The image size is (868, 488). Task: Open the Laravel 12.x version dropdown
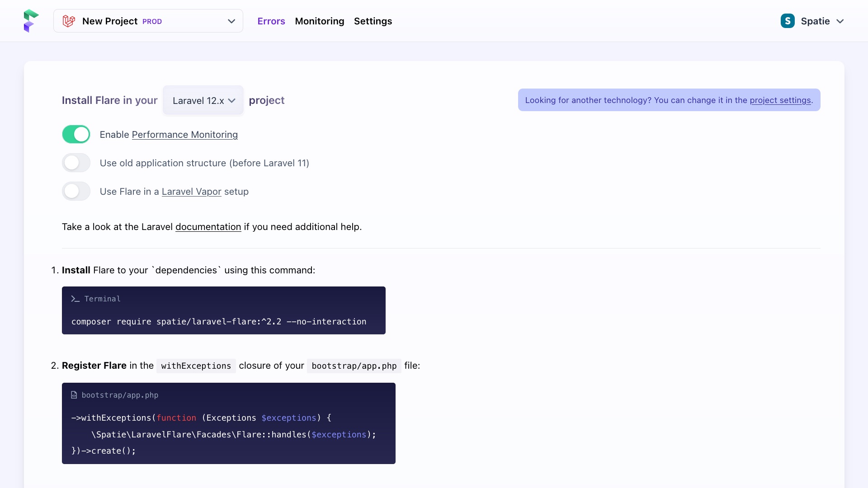203,100
